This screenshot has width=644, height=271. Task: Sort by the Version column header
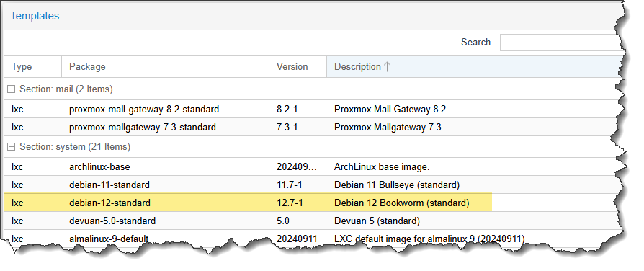tap(298, 66)
